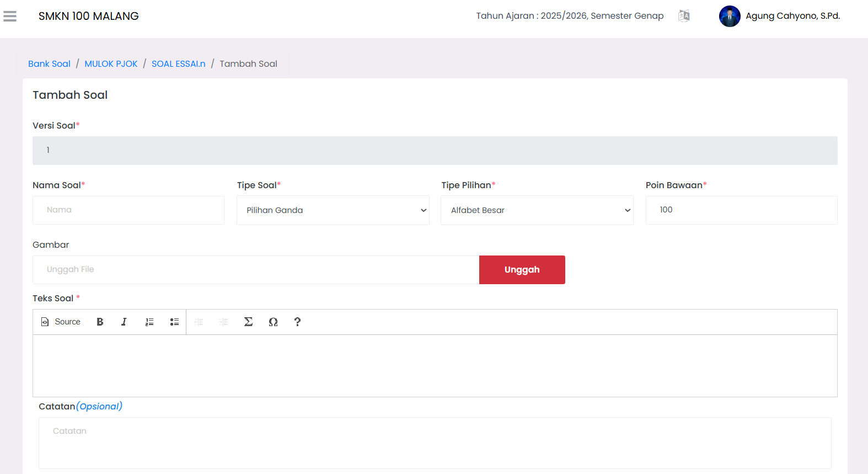Click the user profile avatar
Viewport: 868px width, 474px height.
coord(729,16)
